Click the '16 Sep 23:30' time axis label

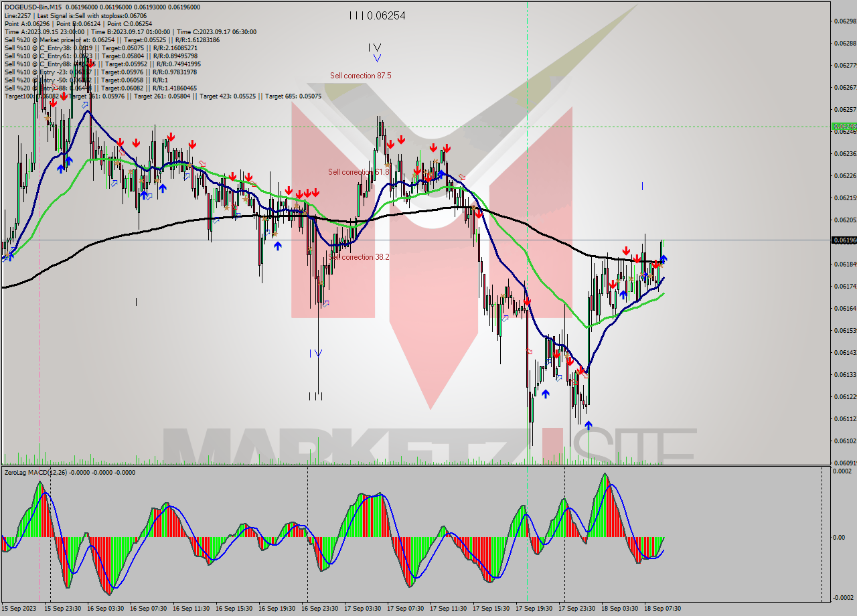pos(320,609)
